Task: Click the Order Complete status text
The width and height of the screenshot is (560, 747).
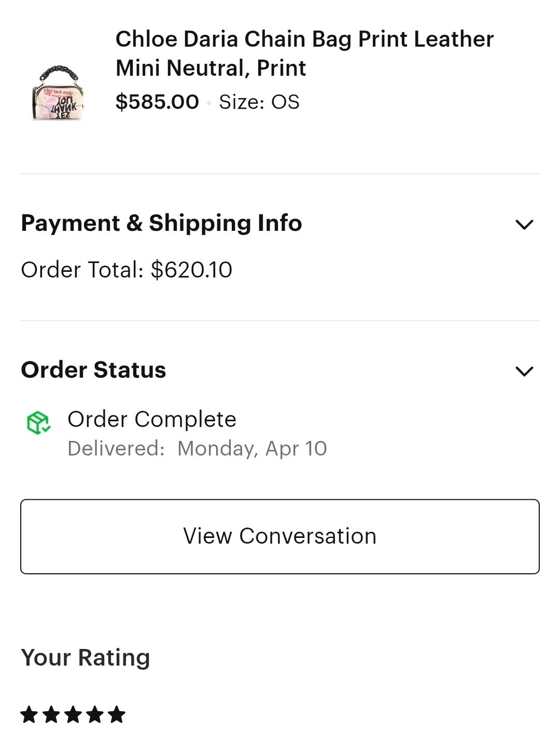Action: click(x=152, y=419)
